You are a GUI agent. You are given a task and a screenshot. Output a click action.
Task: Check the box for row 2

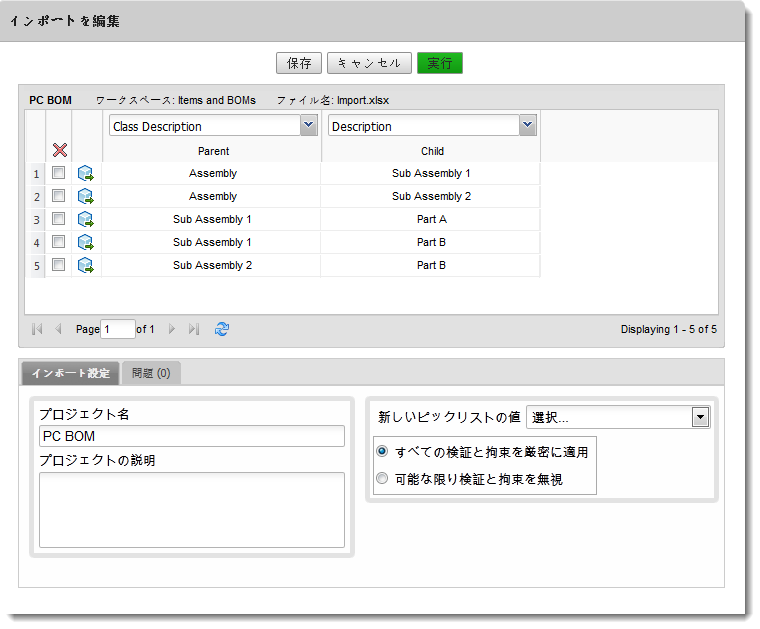[59, 195]
